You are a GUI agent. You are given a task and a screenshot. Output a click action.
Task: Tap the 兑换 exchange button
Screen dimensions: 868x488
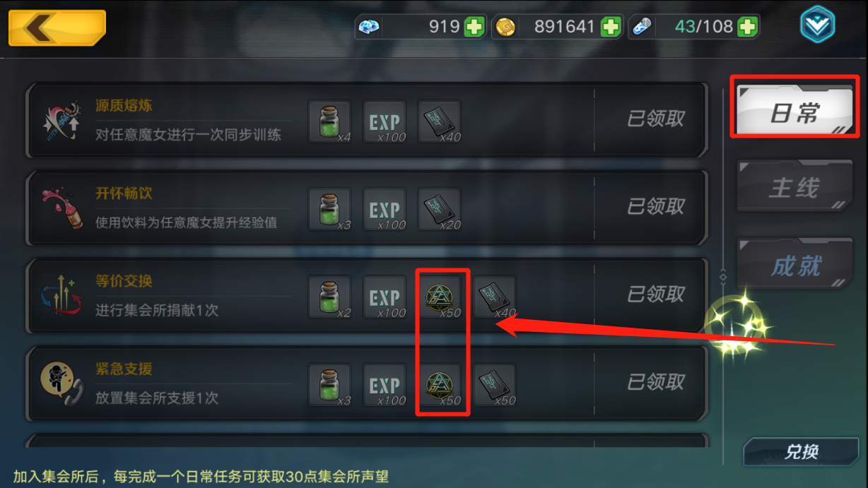click(x=801, y=452)
